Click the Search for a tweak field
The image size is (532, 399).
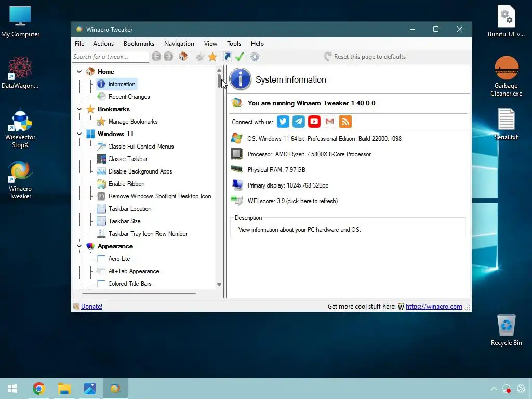pyautogui.click(x=111, y=57)
